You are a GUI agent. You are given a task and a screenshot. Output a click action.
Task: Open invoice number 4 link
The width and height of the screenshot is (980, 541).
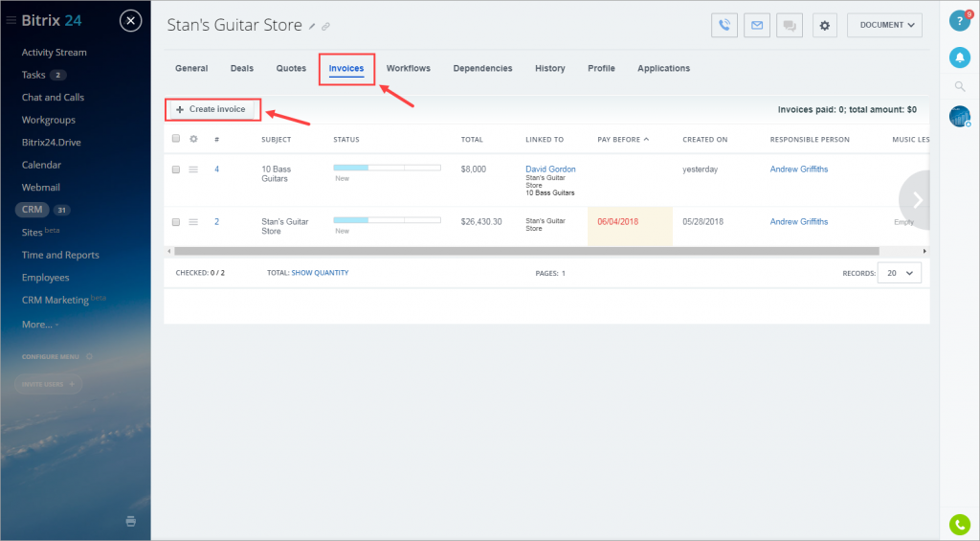217,169
